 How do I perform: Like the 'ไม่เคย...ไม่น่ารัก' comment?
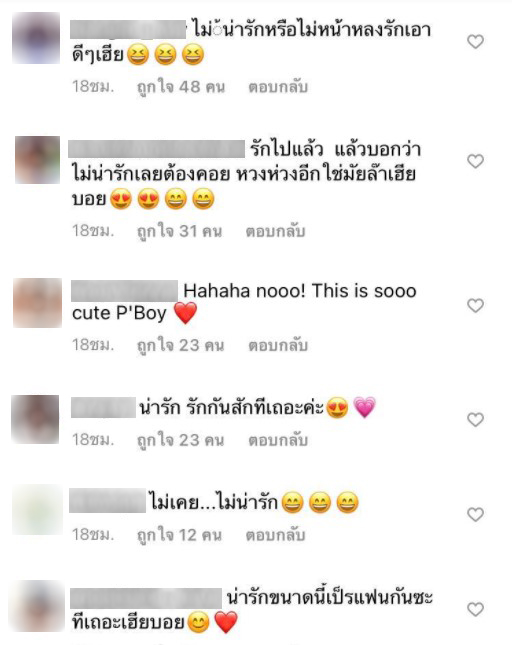pos(475,514)
